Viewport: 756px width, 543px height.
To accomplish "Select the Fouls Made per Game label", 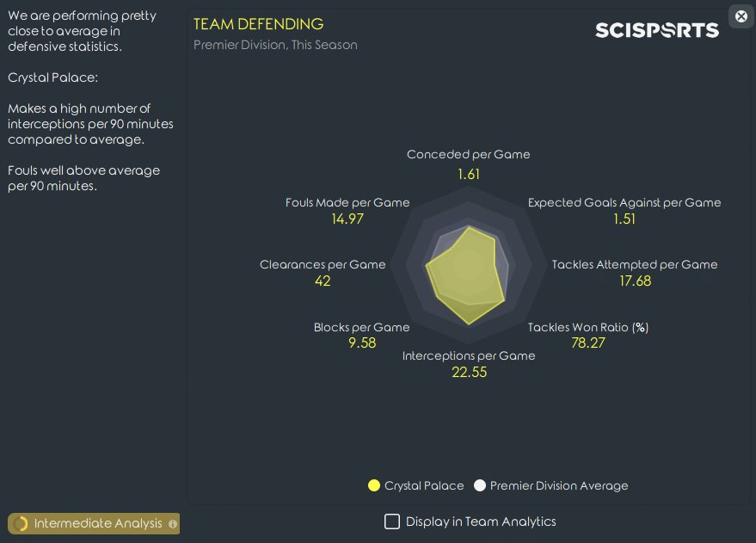I will pos(347,202).
